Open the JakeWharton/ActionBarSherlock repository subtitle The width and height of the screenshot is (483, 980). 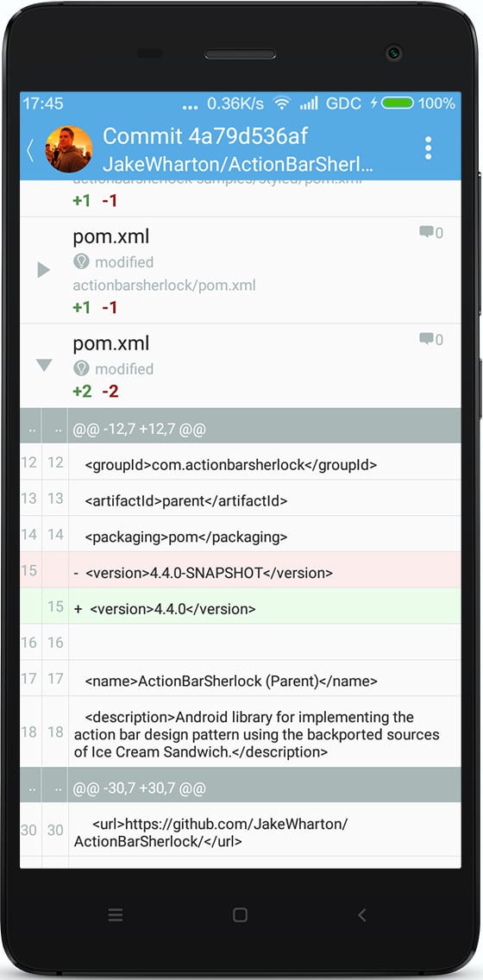click(x=238, y=165)
